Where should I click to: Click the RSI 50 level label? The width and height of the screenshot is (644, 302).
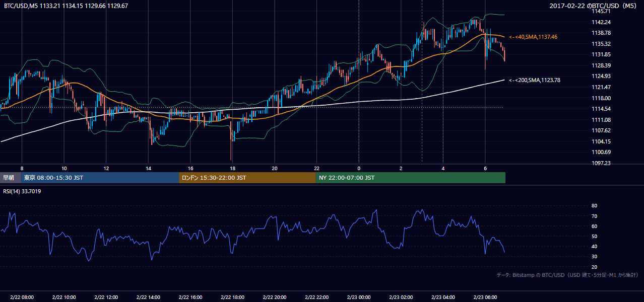click(594, 236)
